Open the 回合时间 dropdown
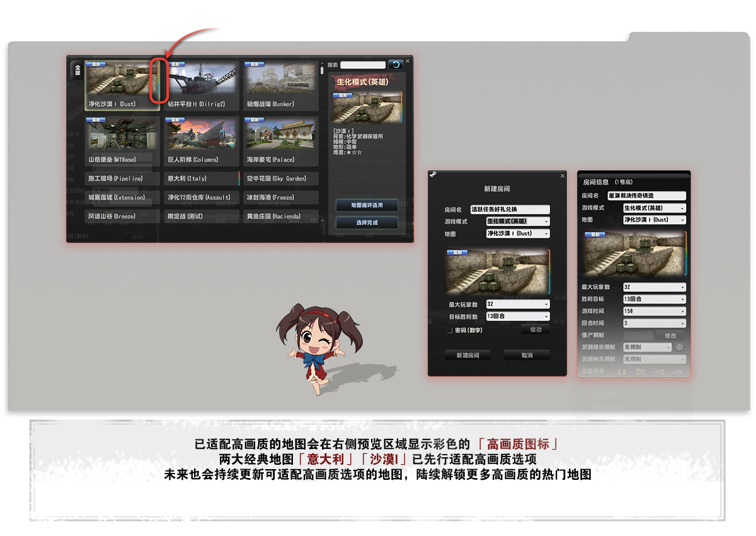The height and width of the screenshot is (536, 756). point(655,323)
